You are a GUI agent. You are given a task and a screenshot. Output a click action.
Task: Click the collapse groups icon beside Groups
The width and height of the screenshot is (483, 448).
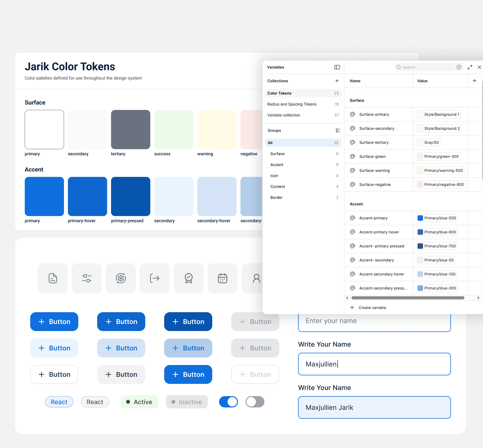[x=337, y=130]
